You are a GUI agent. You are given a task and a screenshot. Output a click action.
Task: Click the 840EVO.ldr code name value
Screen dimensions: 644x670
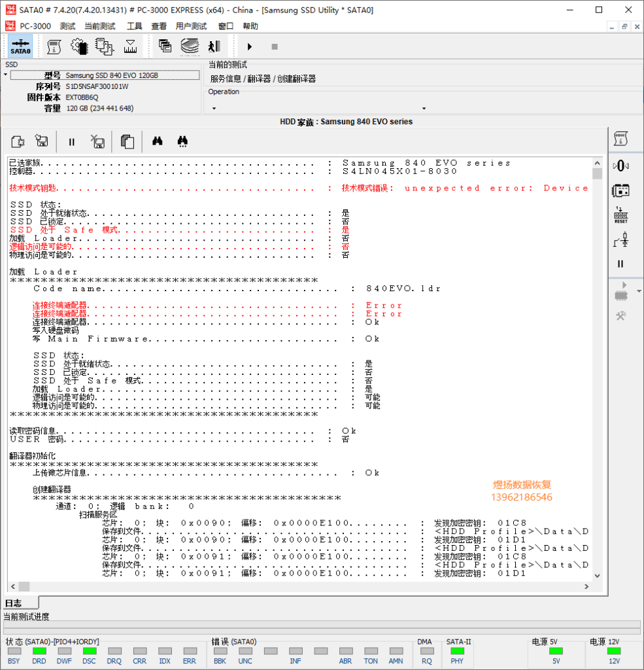tap(403, 289)
